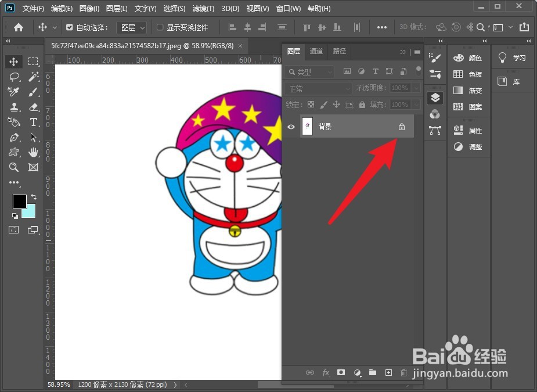Select the Hand tool
Viewport: 537px width, 392px height.
tap(33, 152)
